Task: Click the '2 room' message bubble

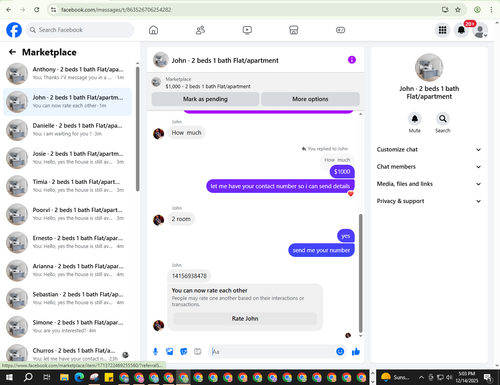Action: point(181,219)
